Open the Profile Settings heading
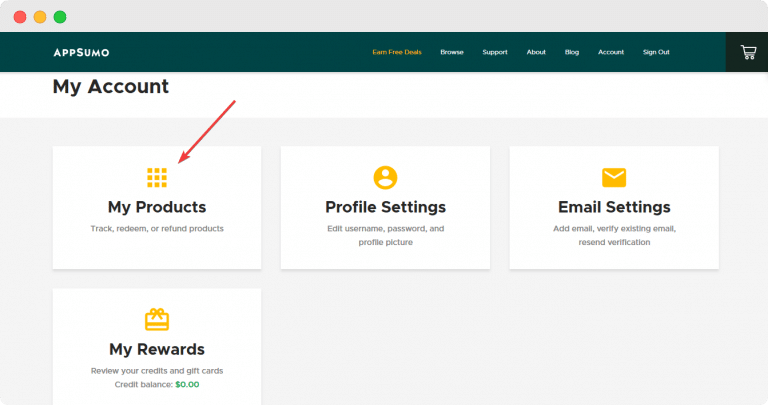The image size is (768, 405). click(385, 207)
